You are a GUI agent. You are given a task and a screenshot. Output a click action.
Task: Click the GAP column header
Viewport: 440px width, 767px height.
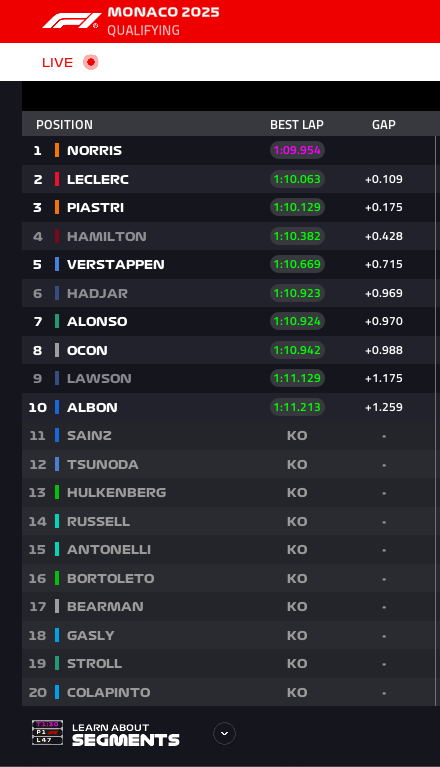click(384, 125)
